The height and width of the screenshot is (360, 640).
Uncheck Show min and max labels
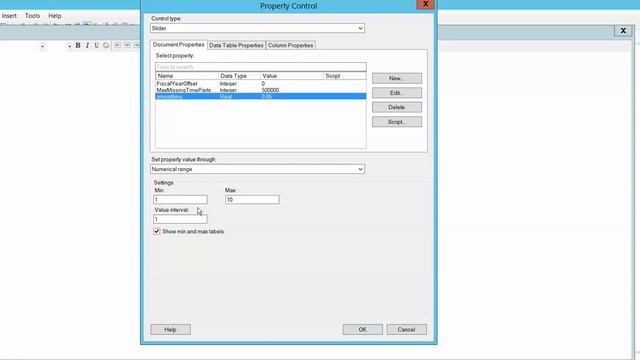157,231
